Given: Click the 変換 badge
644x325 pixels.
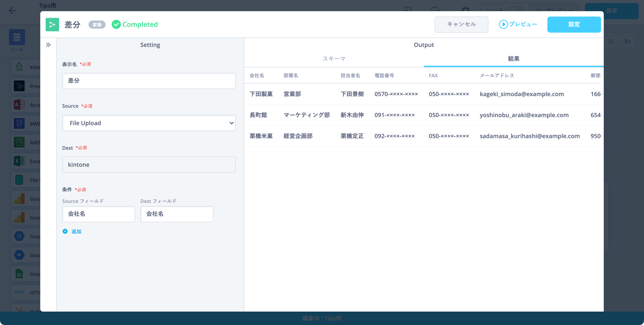Looking at the screenshot, I should pyautogui.click(x=97, y=25).
